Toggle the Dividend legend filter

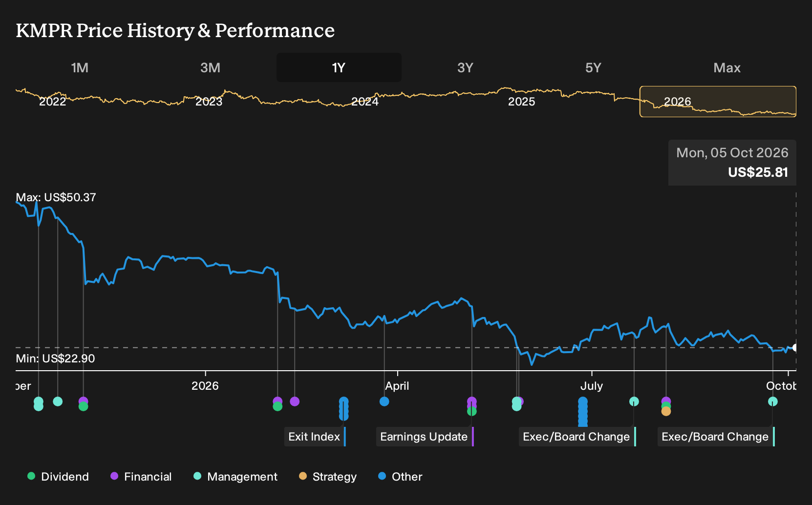click(x=58, y=477)
